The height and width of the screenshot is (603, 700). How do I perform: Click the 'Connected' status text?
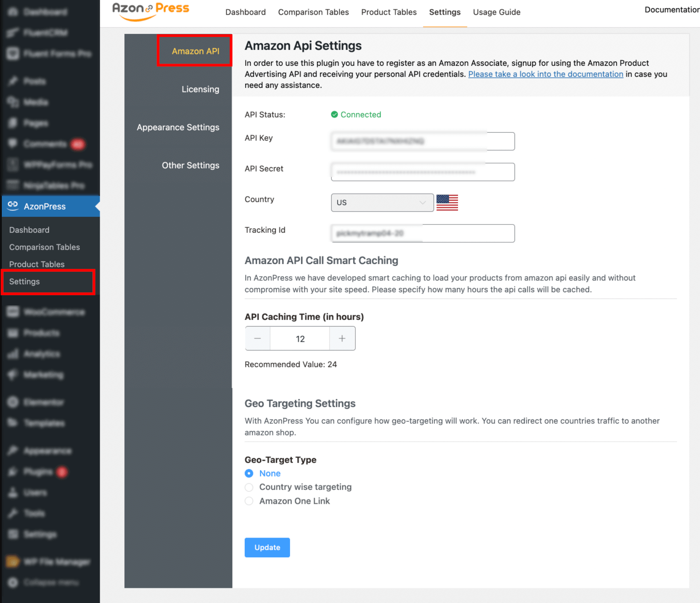click(361, 114)
